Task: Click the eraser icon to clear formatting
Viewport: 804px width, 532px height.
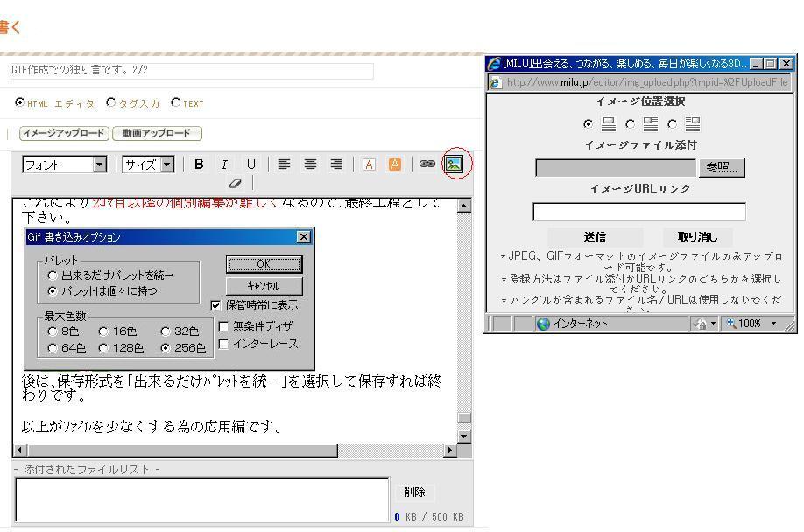Action: 234,184
